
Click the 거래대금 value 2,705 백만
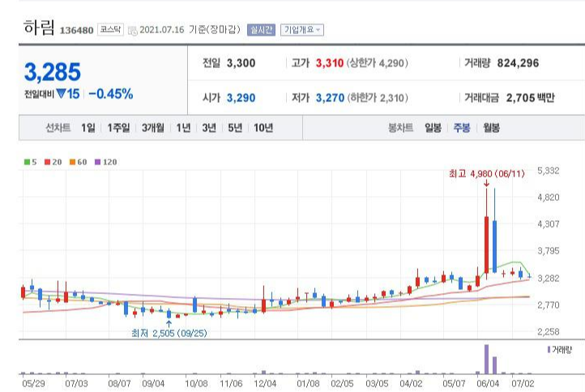pos(530,98)
